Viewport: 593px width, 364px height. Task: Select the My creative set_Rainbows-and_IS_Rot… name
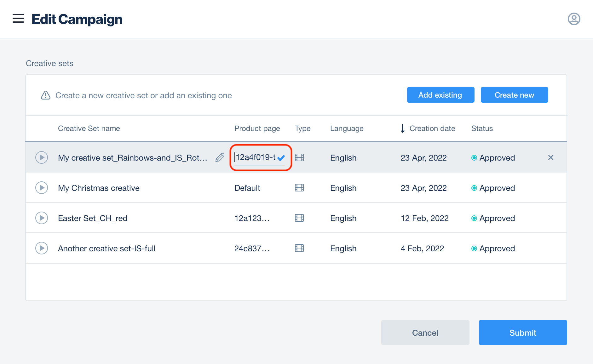click(133, 158)
